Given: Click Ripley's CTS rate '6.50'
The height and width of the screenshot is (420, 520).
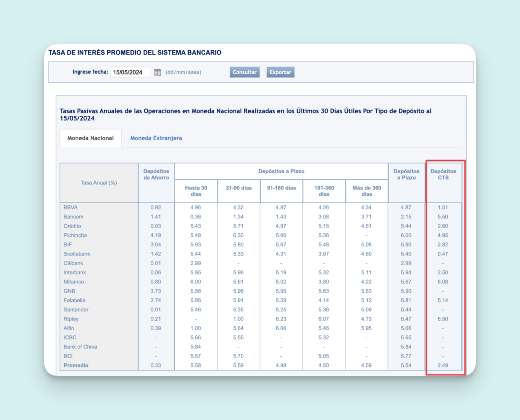Looking at the screenshot, I should click(443, 319).
